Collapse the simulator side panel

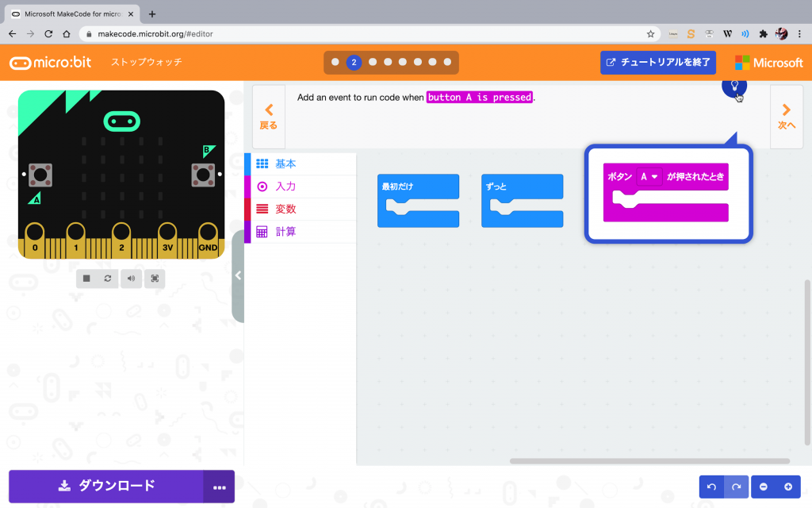pos(238,275)
